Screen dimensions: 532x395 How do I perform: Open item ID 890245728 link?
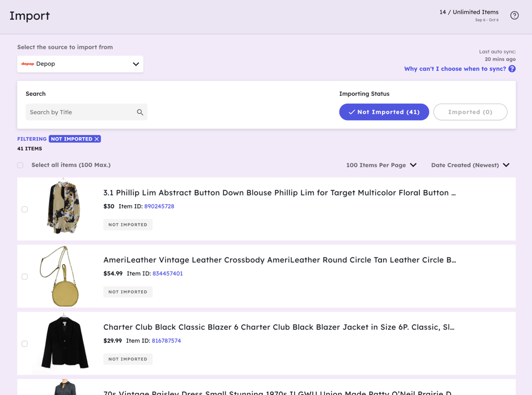click(x=159, y=206)
